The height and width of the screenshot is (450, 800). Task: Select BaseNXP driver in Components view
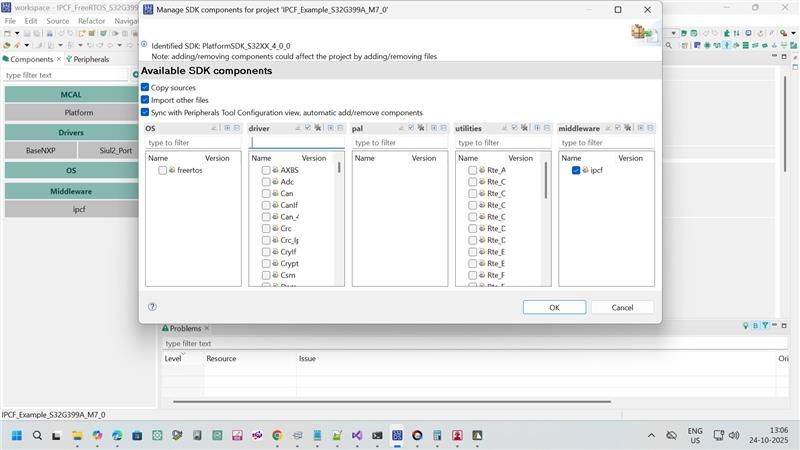click(x=41, y=151)
